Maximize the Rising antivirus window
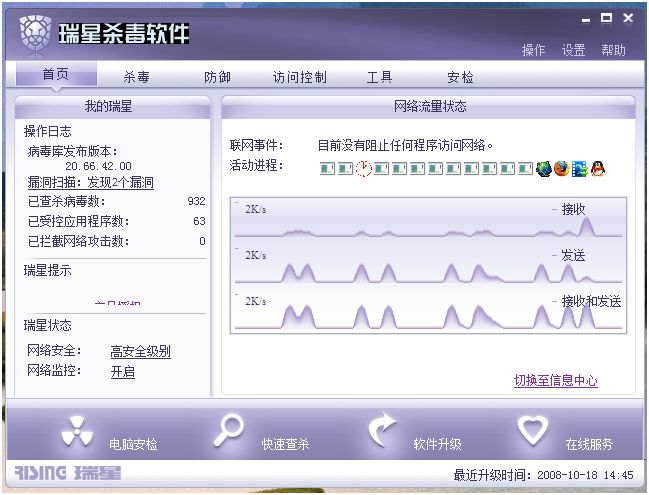This screenshot has height=495, width=649. click(606, 18)
